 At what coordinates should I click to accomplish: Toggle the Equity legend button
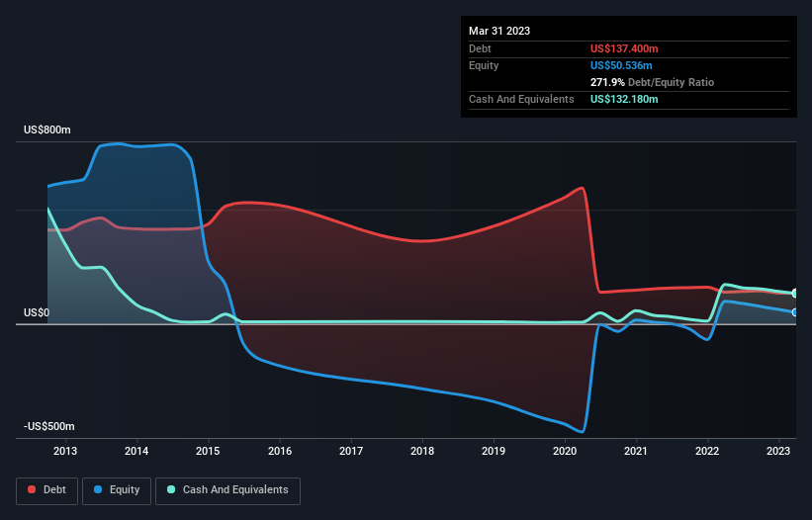coord(117,490)
